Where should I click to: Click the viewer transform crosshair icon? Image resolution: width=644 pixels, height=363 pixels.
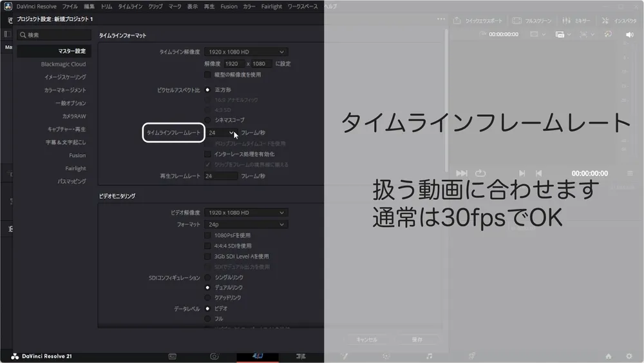pos(583,35)
